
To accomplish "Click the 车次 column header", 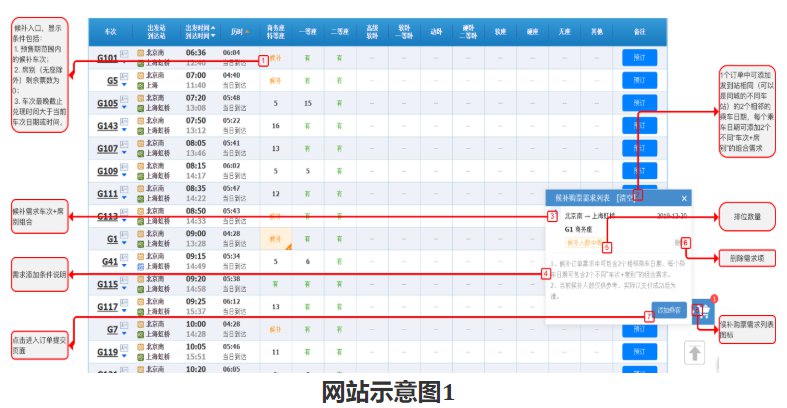I will (x=110, y=32).
